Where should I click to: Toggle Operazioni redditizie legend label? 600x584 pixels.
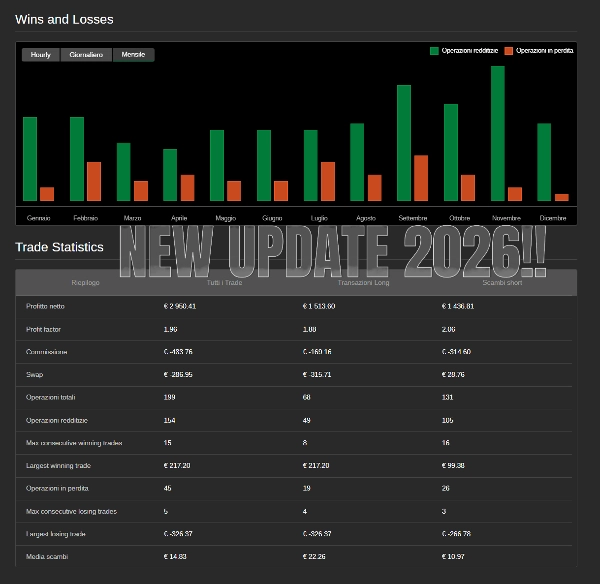469,50
